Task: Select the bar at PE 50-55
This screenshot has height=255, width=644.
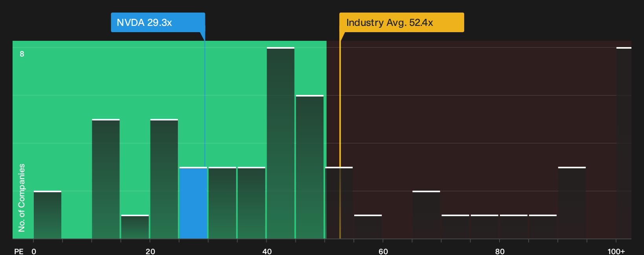Action: tap(339, 203)
